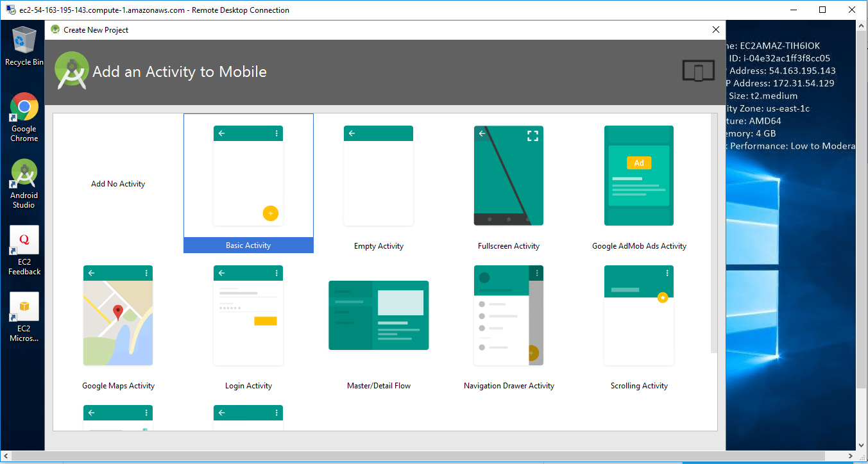Open the EC2 Feedback desktop shortcut
The image size is (868, 464).
click(24, 250)
